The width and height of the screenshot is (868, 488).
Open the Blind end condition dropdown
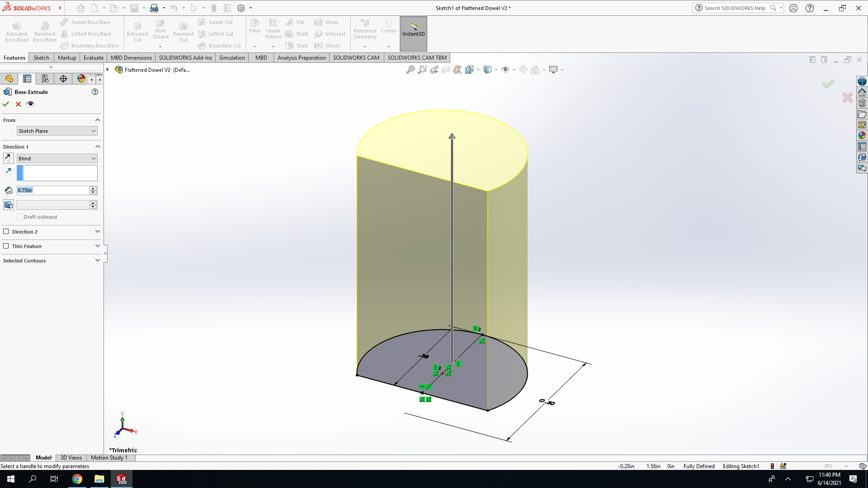click(57, 159)
